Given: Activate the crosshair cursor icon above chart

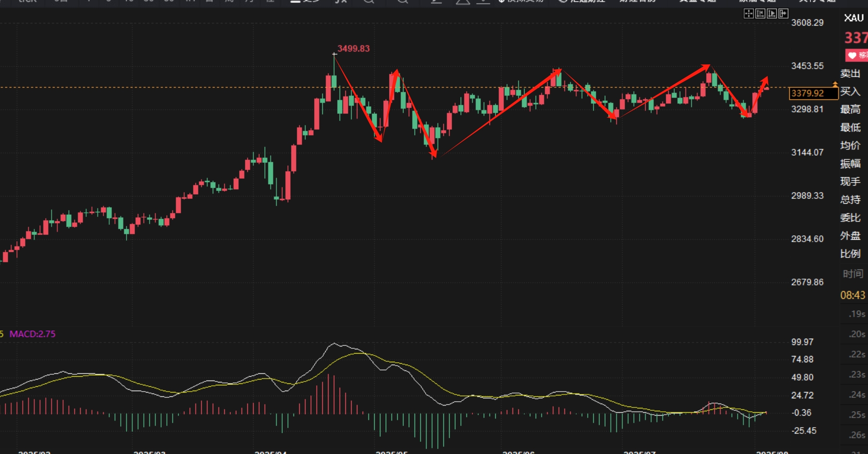Looking at the screenshot, I should pos(748,13).
